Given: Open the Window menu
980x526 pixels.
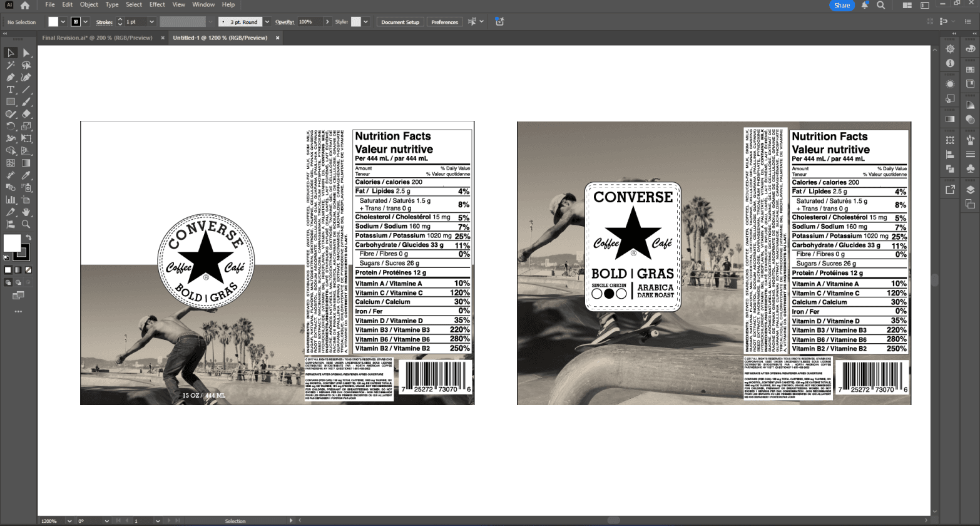Looking at the screenshot, I should click(203, 4).
